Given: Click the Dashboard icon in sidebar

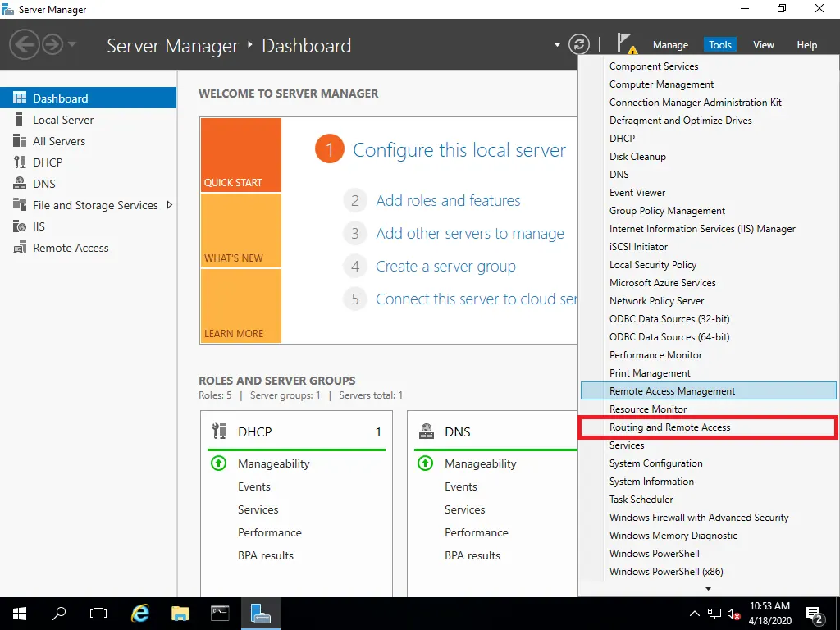Looking at the screenshot, I should tap(20, 98).
